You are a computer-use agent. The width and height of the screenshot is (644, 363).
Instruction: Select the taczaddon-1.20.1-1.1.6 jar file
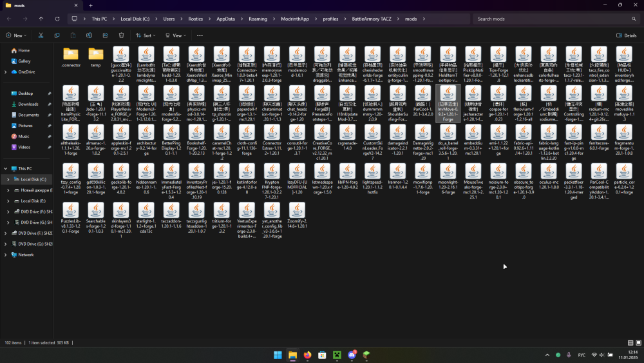[171, 216]
